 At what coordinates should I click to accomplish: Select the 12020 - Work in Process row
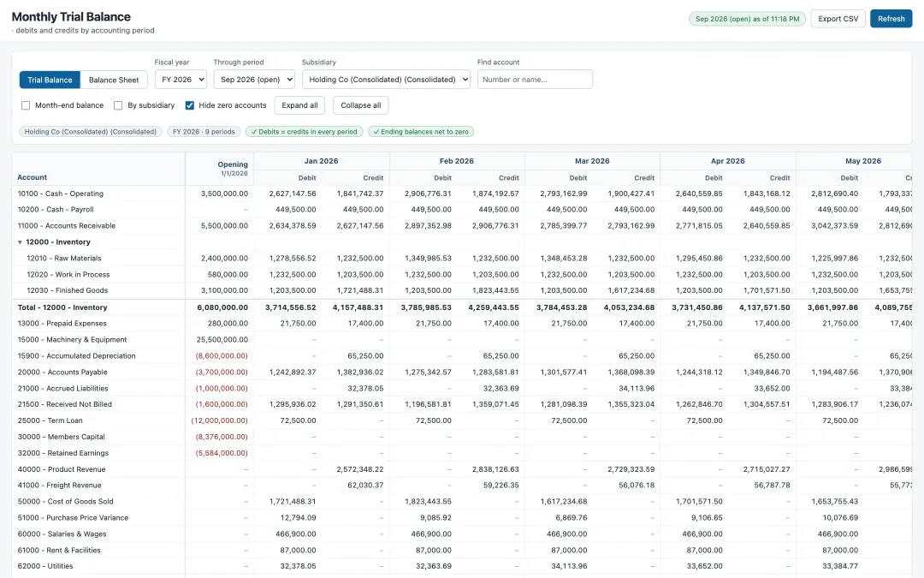click(462, 275)
